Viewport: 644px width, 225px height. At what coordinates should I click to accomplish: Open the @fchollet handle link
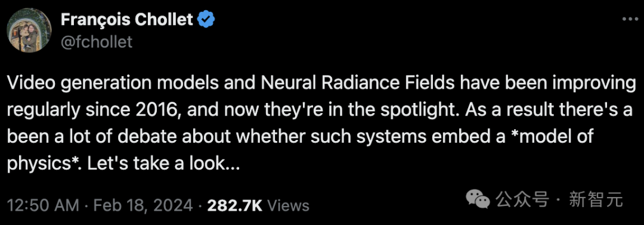(97, 42)
